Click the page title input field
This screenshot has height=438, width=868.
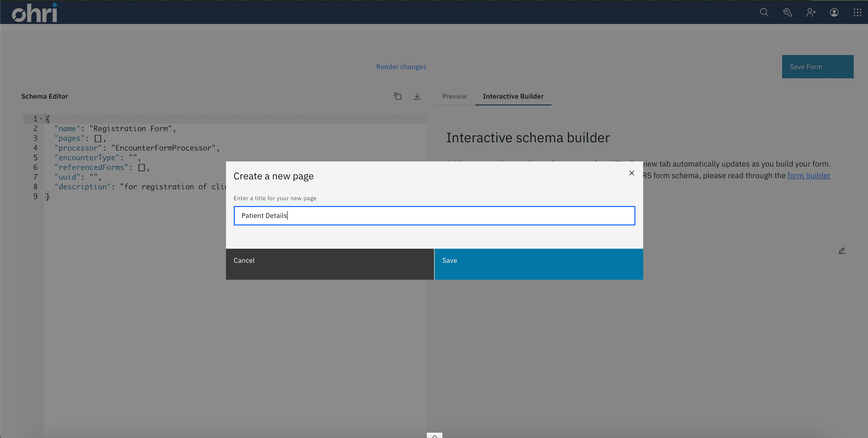[434, 215]
